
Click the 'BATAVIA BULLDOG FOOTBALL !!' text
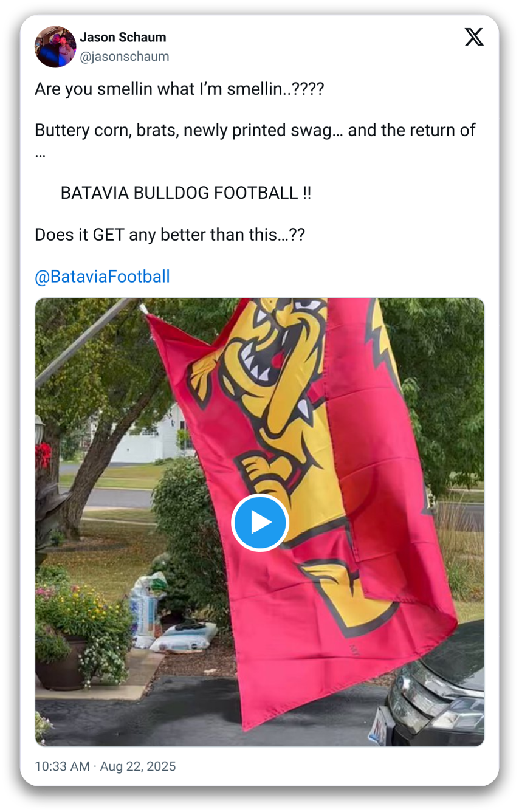coord(186,193)
